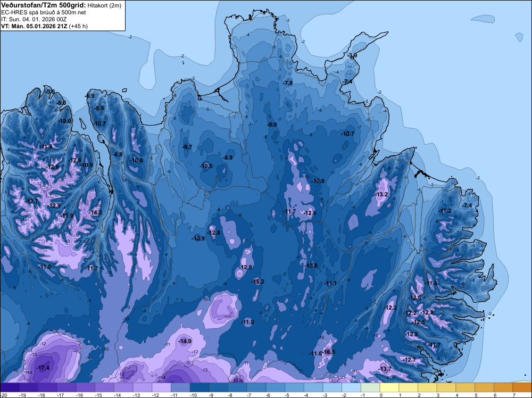Click the 'IT: Sun. 04. 01. 2026 00Z' line
Viewport: 532px width, 398px height.
click(34, 19)
